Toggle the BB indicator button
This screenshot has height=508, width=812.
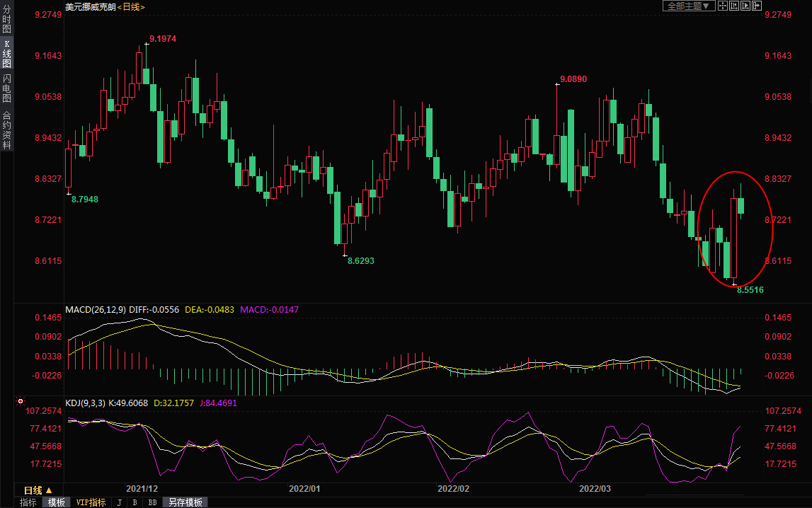pos(152,502)
